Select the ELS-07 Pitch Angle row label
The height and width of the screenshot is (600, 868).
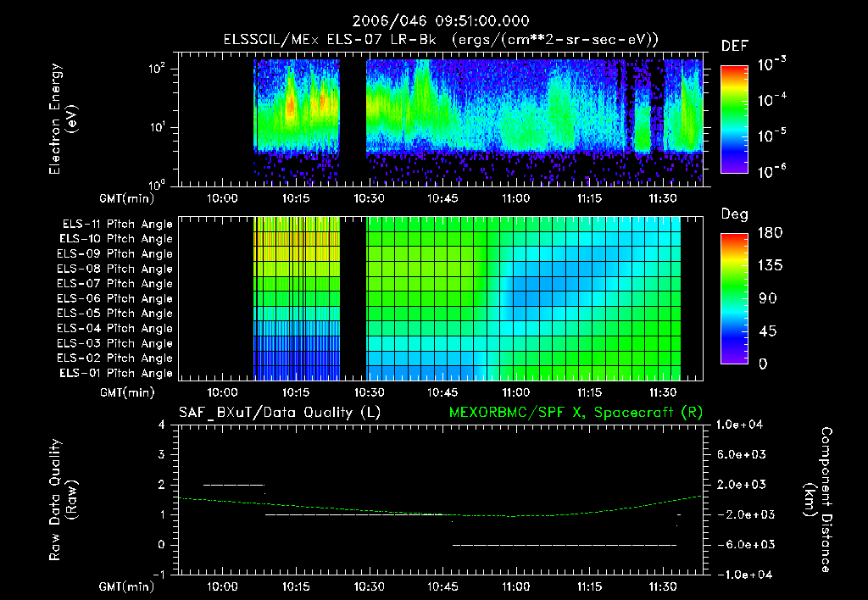point(115,283)
